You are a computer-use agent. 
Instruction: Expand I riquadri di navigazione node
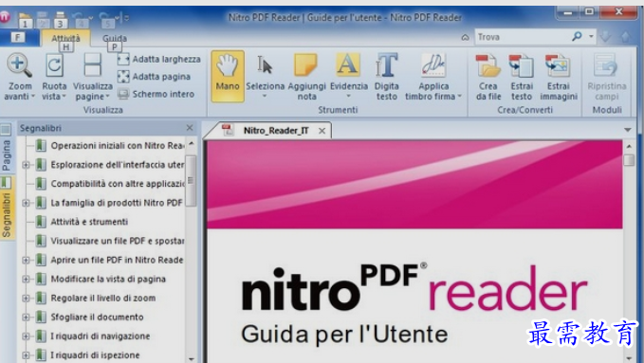pos(26,336)
